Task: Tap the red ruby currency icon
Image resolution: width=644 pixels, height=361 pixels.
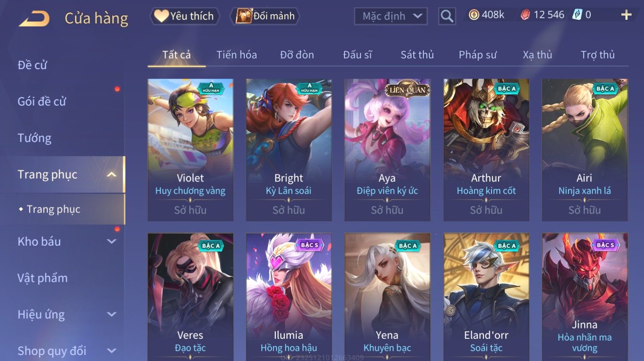Action: tap(525, 15)
